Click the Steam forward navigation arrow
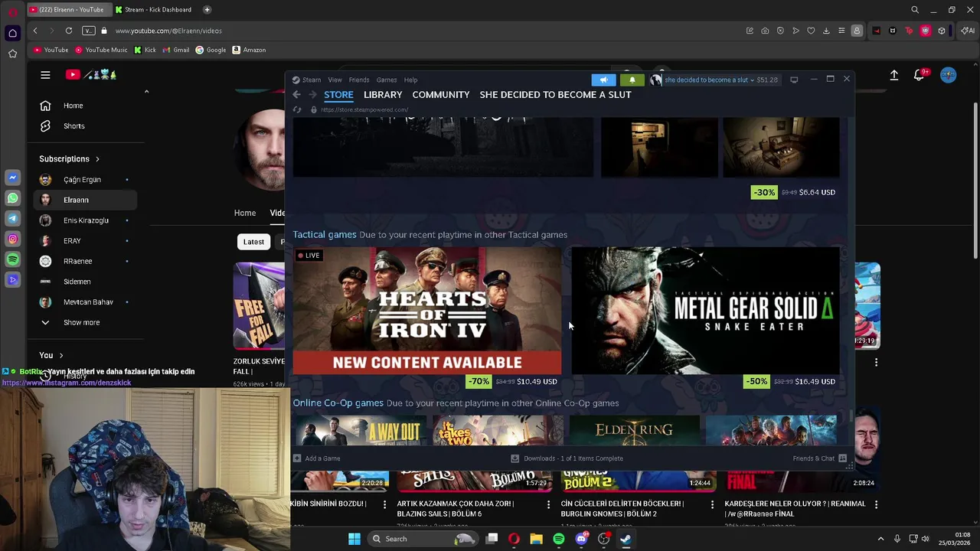 pos(312,95)
